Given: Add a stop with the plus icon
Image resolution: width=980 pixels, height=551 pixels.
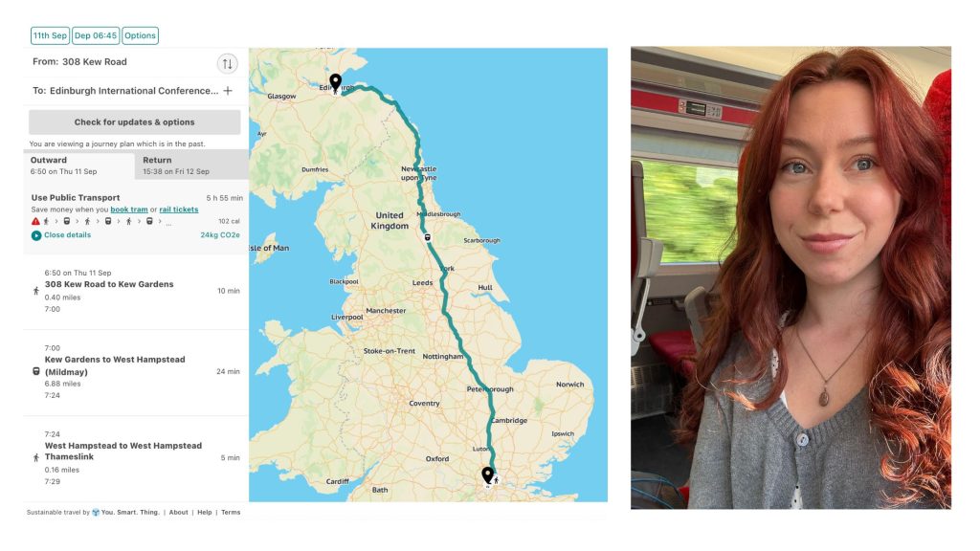Looking at the screenshot, I should [228, 91].
